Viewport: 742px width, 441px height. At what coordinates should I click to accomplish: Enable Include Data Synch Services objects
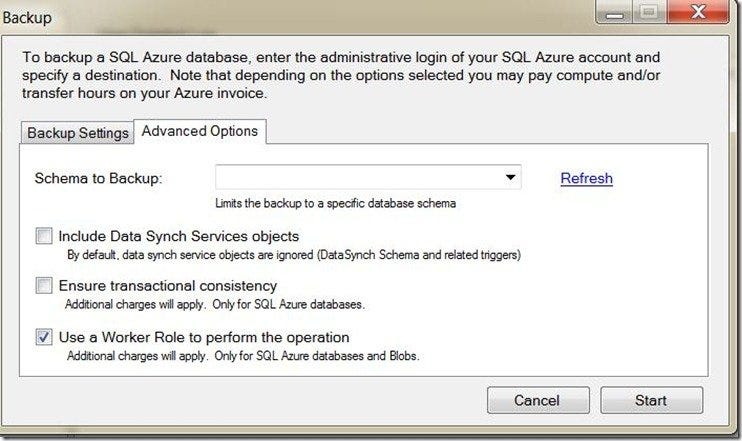pos(44,236)
